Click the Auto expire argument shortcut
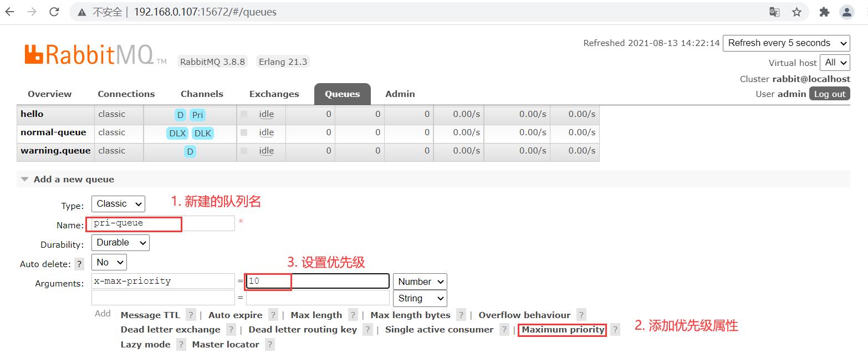This screenshot has width=868, height=353. (235, 315)
